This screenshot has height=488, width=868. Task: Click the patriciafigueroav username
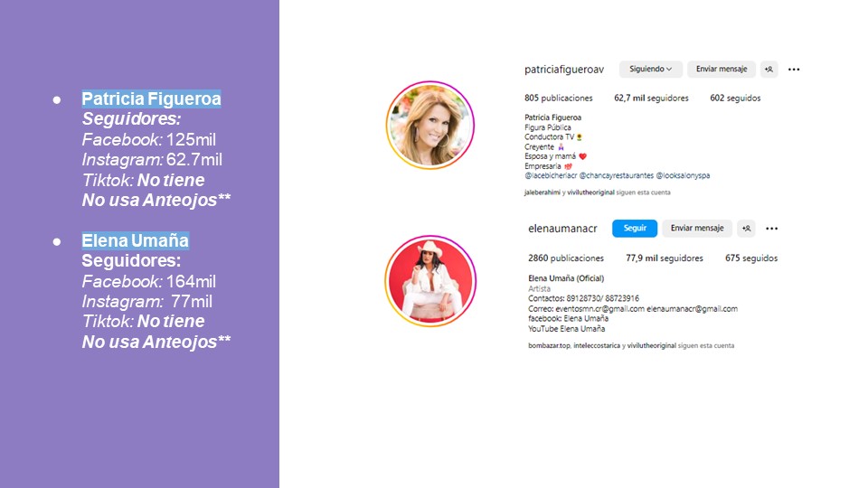(x=564, y=70)
